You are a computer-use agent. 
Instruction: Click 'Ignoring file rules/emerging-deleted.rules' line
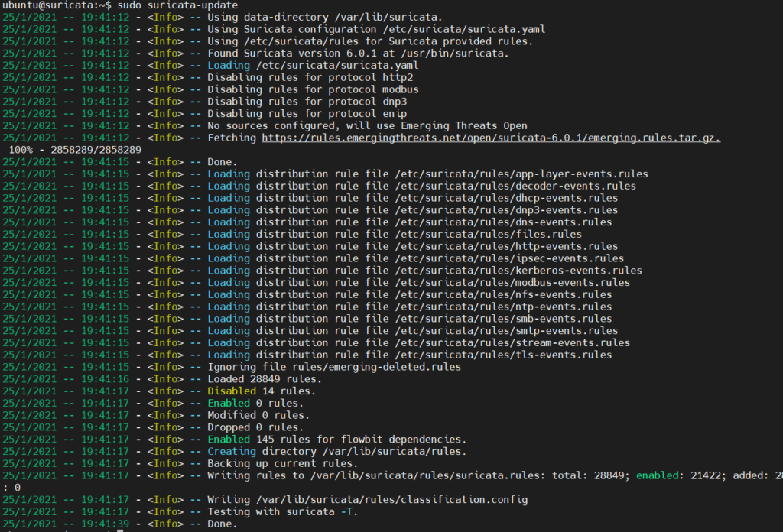click(x=334, y=367)
